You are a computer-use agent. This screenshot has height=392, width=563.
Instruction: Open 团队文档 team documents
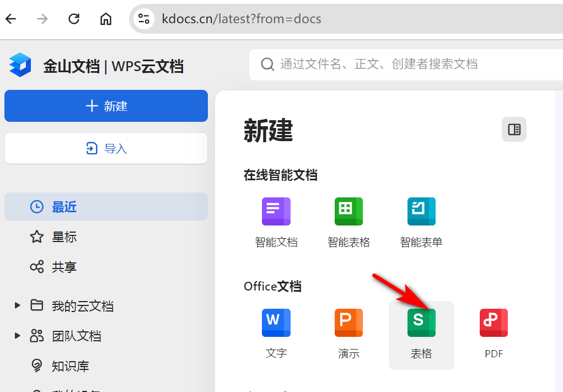76,336
